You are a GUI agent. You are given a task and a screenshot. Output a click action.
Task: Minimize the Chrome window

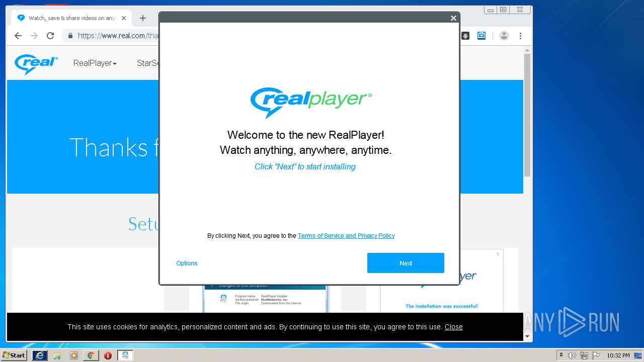coord(491,10)
